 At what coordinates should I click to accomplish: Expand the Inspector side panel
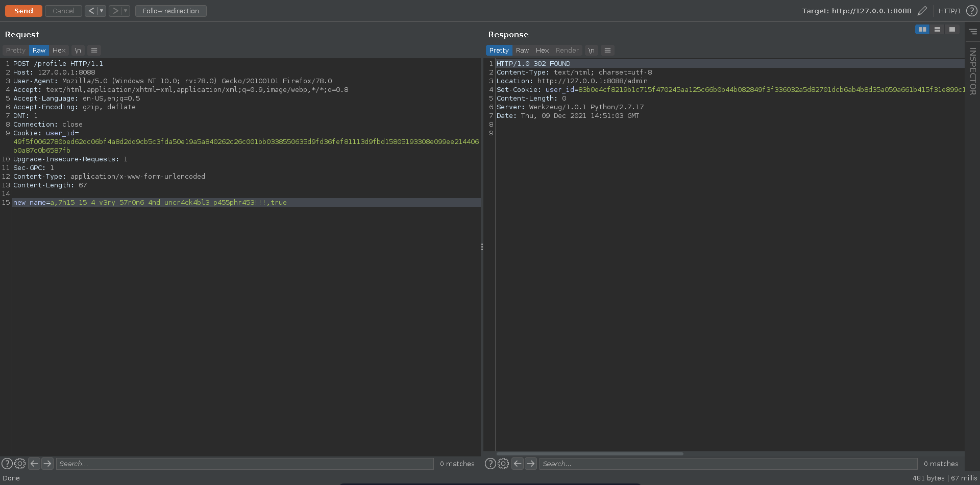(972, 70)
